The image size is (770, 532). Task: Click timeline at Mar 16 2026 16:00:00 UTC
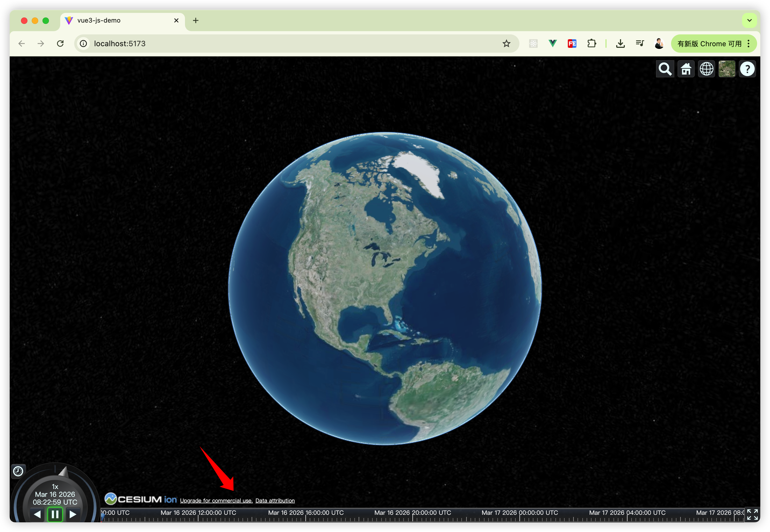tap(305, 518)
